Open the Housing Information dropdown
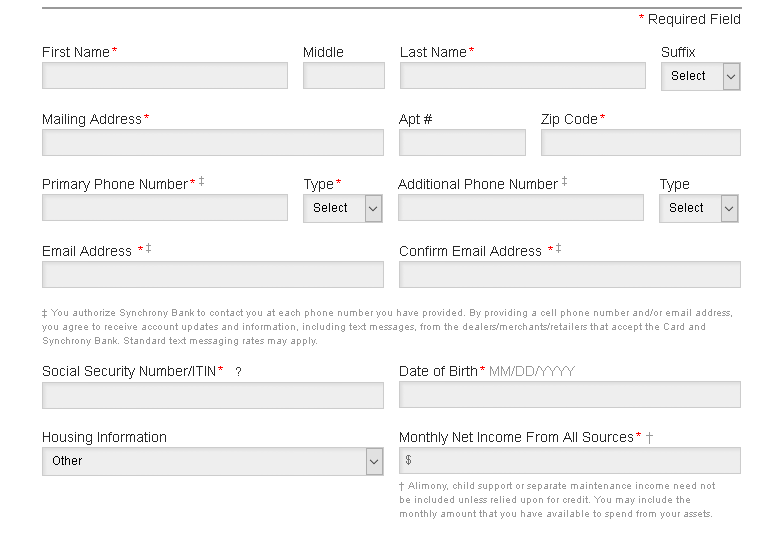 213,462
